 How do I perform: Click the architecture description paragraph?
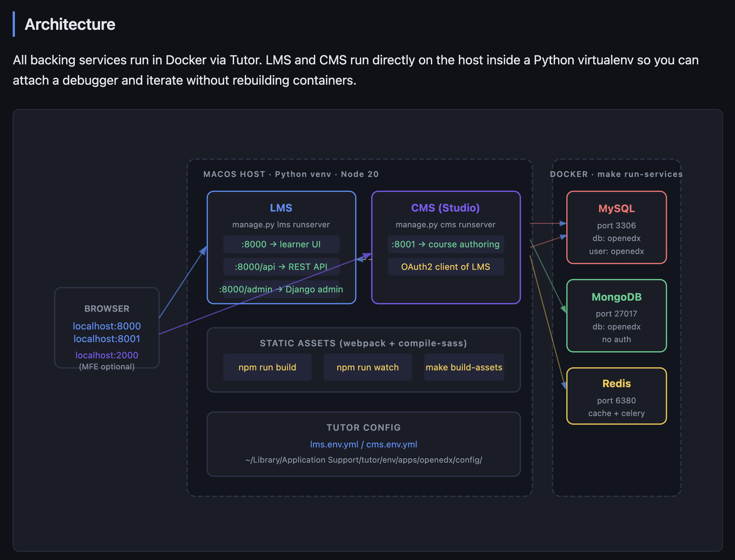[x=356, y=70]
